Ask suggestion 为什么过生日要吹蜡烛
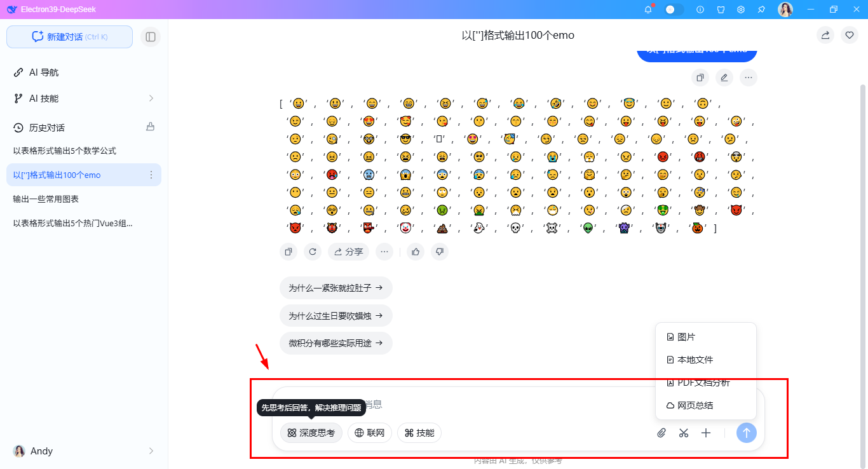This screenshot has height=469, width=868. [x=336, y=315]
